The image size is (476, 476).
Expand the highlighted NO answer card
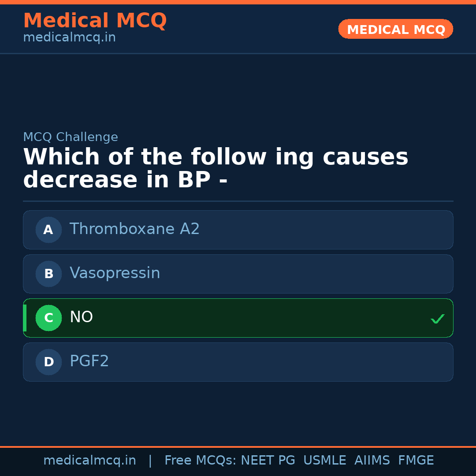[x=238, y=318]
